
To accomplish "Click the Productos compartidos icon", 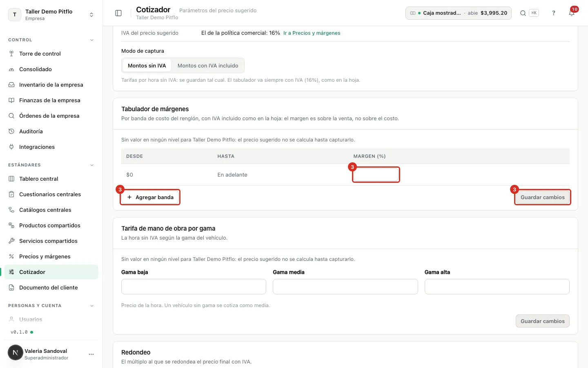I will click(x=11, y=225).
